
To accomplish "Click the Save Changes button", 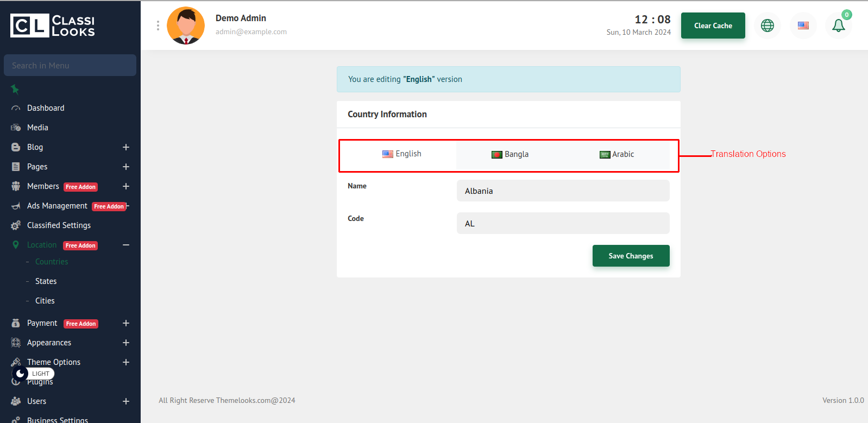I will click(x=631, y=256).
